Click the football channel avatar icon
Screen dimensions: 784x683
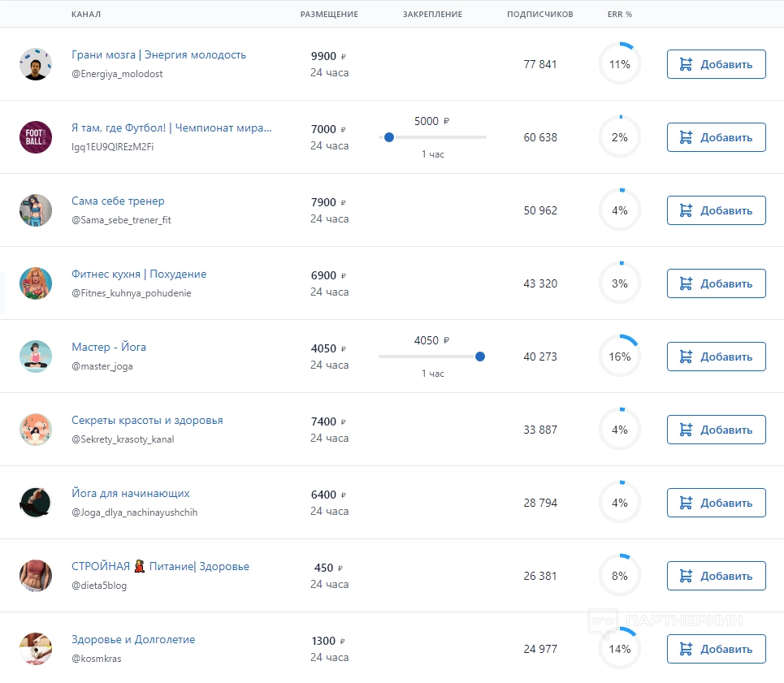click(x=36, y=137)
